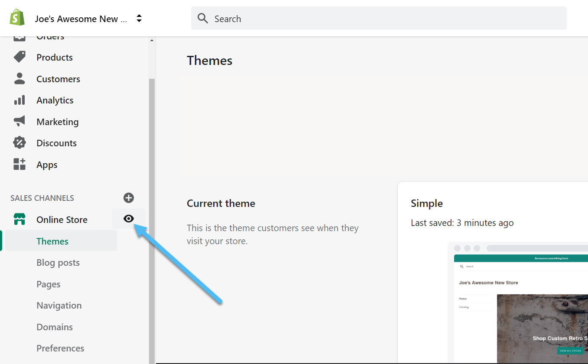This screenshot has width=588, height=364.
Task: Open the Themes menu item
Action: (x=52, y=241)
